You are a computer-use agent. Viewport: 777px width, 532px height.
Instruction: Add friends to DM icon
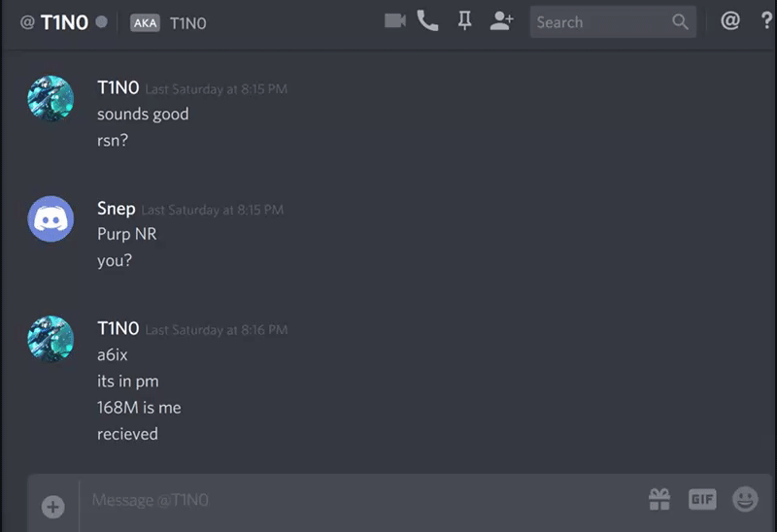501,20
